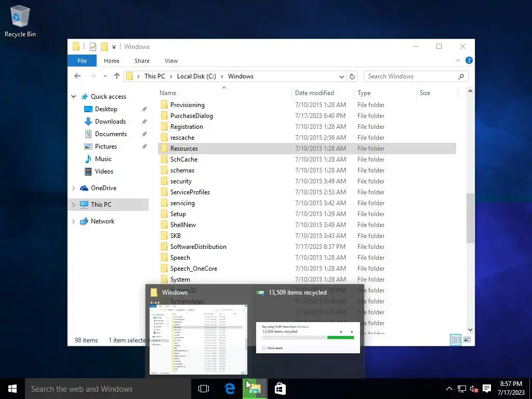Click the Search the web and Windows box
The image size is (532, 399).
click(x=108, y=389)
